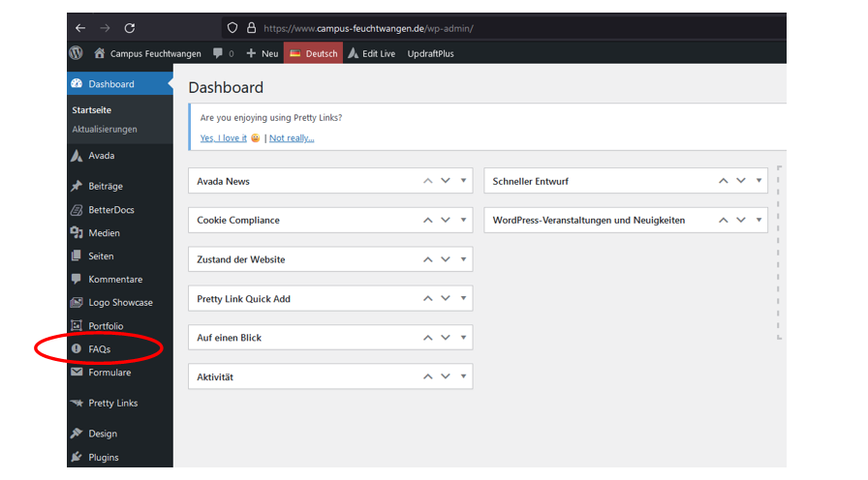Open the Portfolio menu label
This screenshot has width=868, height=480.
click(x=106, y=326)
